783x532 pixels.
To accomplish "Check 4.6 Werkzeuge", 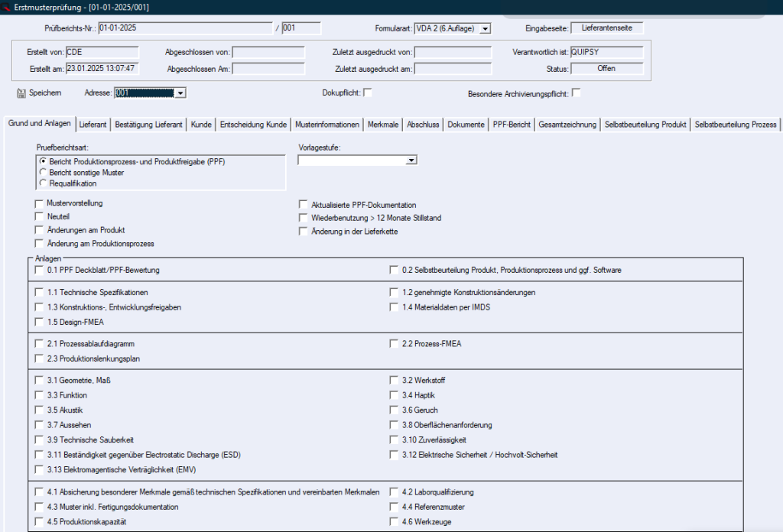I will 394,522.
